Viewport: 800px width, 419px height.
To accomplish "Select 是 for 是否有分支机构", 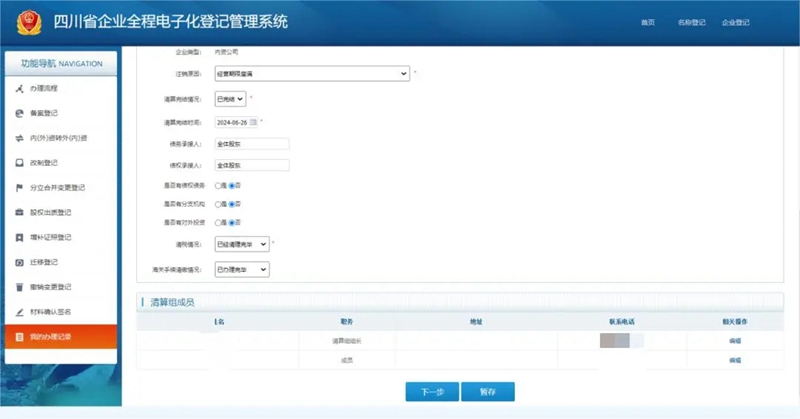I will pyautogui.click(x=218, y=204).
